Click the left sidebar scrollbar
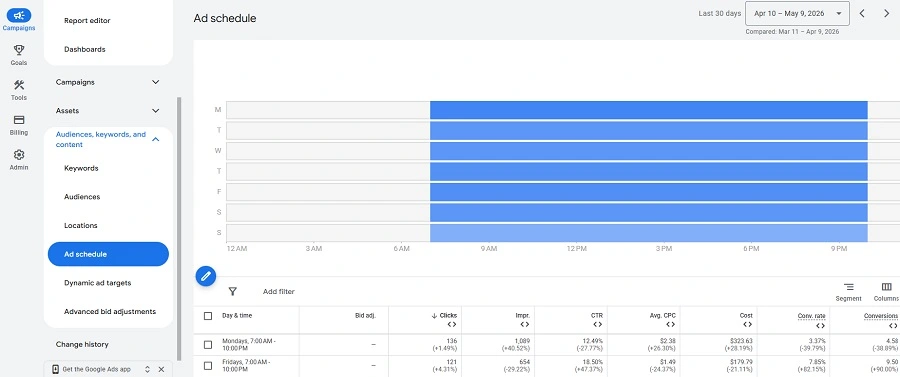The width and height of the screenshot is (900, 377). pos(179,228)
